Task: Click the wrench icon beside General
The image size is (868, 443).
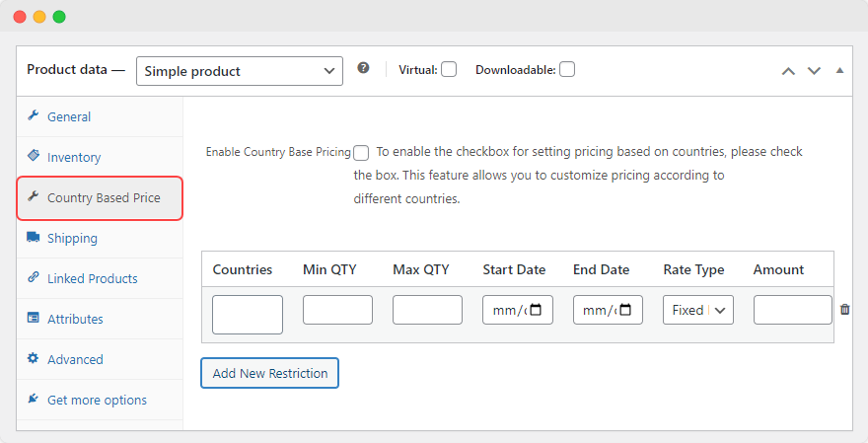Action: [33, 116]
